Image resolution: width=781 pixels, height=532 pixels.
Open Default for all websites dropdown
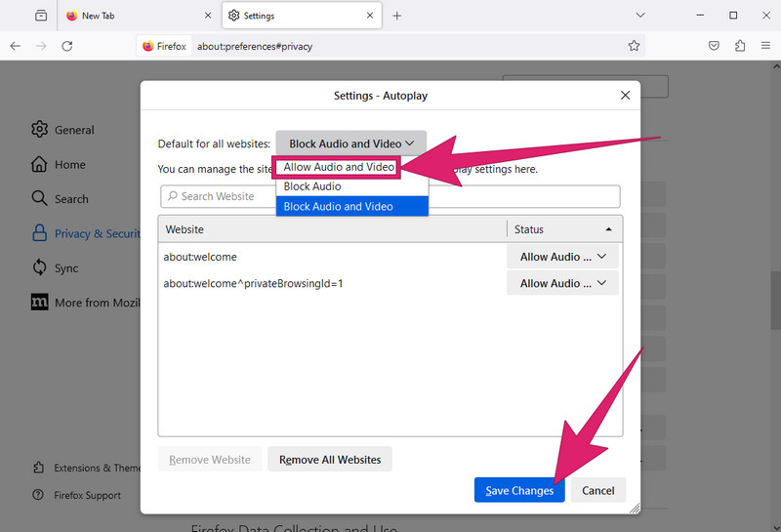click(x=351, y=143)
